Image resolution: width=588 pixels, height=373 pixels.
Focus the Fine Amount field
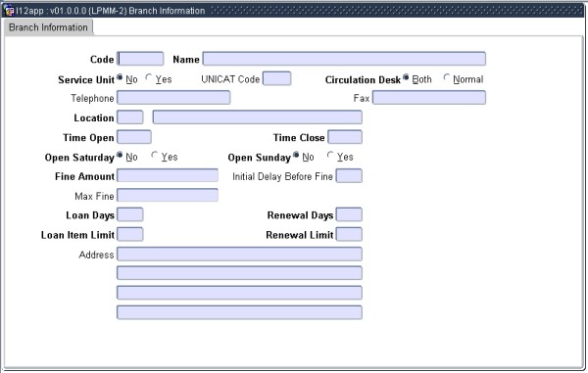tap(168, 175)
